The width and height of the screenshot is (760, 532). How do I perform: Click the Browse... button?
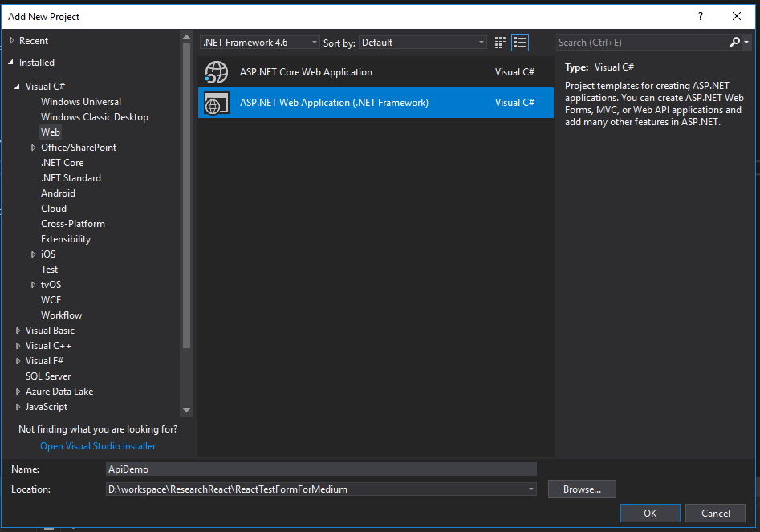[x=582, y=489]
